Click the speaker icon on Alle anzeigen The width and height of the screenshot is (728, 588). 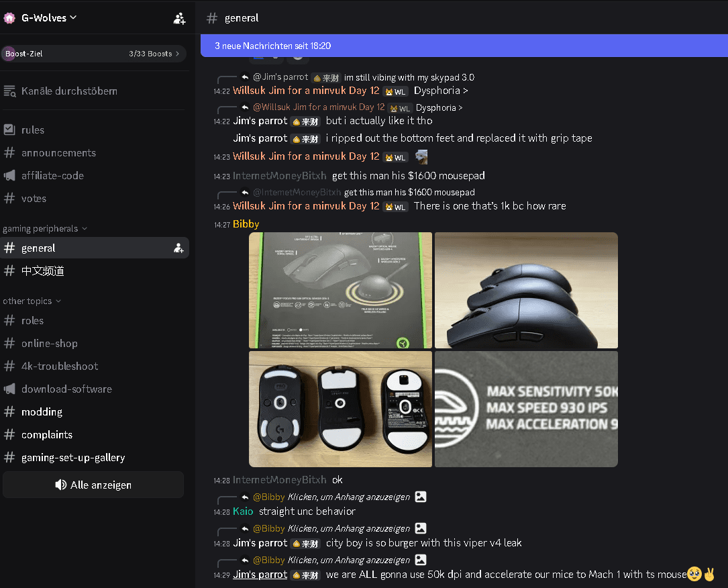(x=60, y=485)
